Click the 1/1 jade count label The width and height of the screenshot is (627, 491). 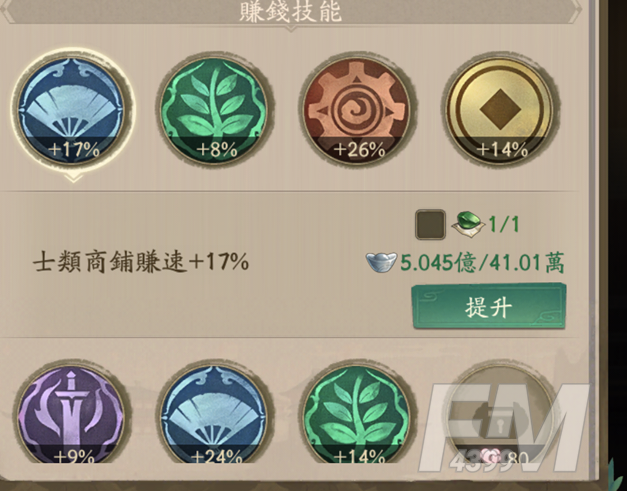pos(504,224)
